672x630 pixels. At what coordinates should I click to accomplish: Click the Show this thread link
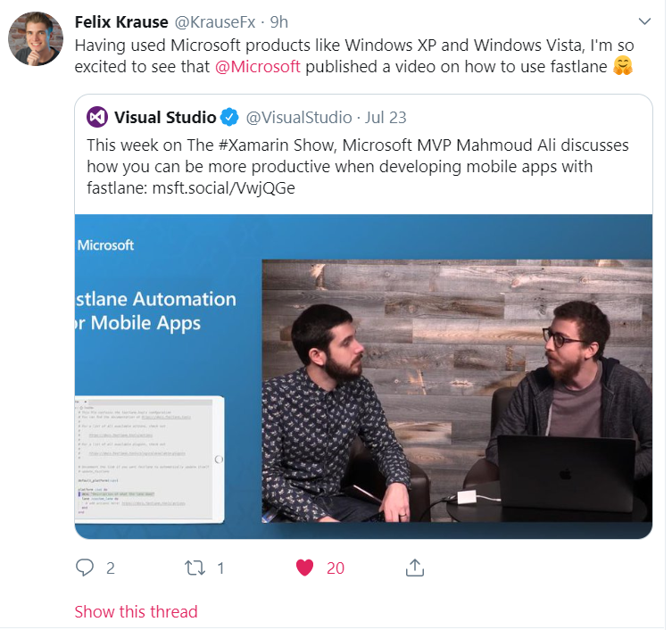click(x=136, y=611)
